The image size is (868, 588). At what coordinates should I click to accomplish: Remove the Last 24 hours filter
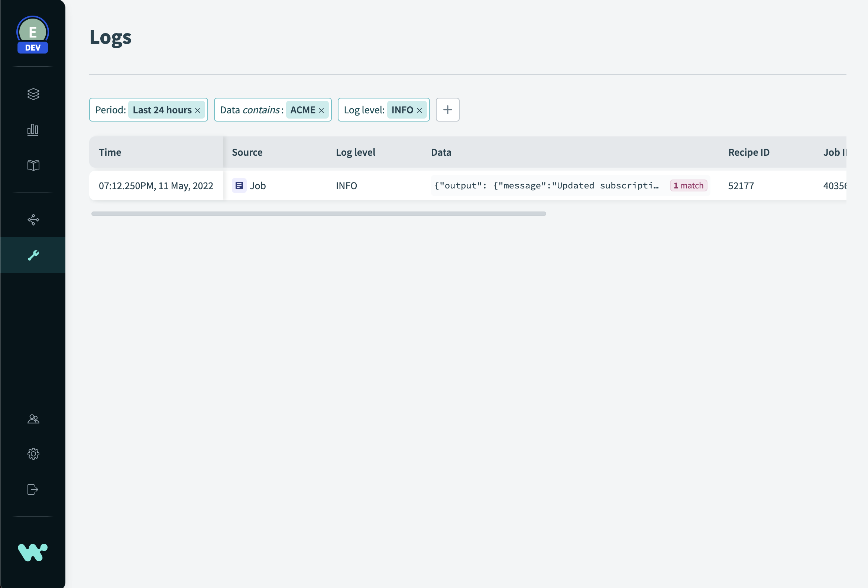(x=198, y=111)
